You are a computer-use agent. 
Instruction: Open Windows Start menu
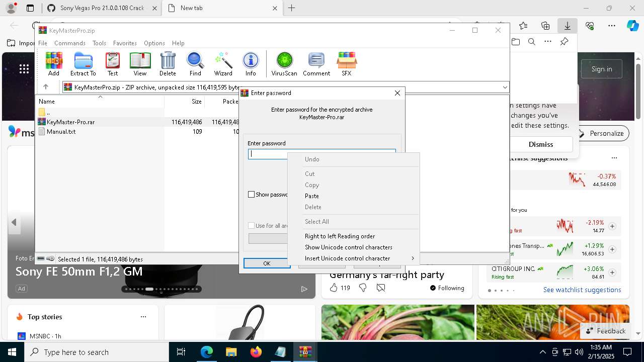click(12, 352)
